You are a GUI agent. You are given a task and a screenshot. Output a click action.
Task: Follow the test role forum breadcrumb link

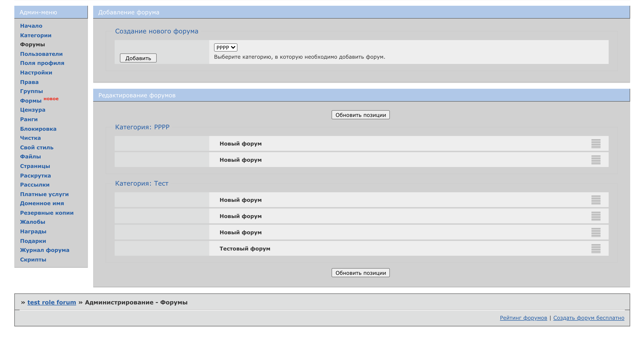[52, 302]
